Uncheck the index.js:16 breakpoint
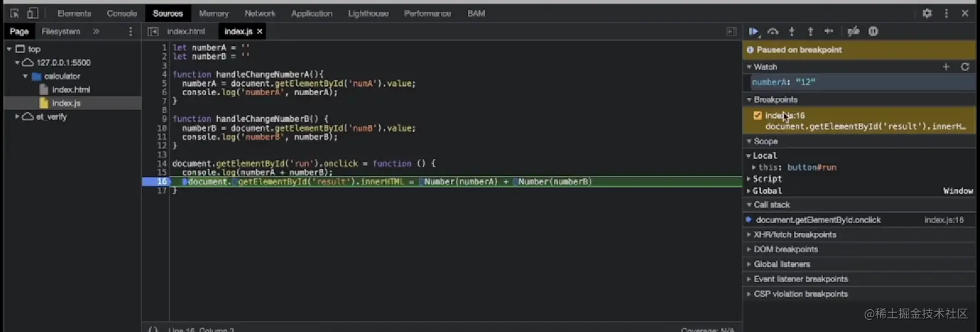This screenshot has height=332, width=980. pyautogui.click(x=758, y=116)
